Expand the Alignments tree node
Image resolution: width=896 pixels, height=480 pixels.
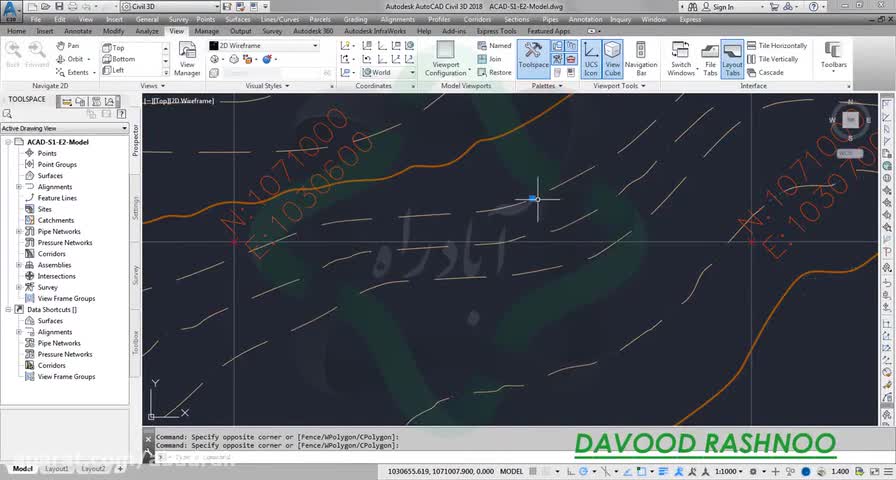point(19,187)
